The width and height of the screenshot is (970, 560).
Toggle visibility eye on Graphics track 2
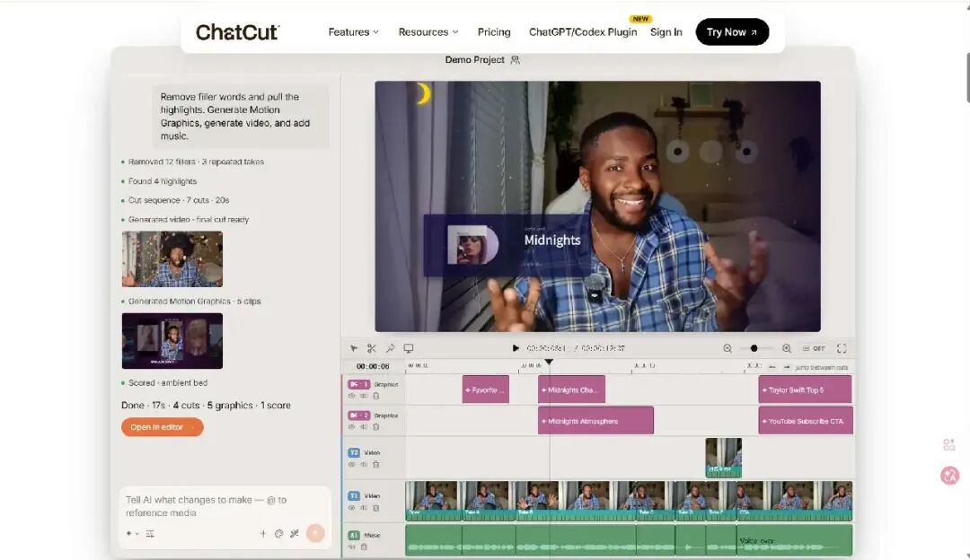click(352, 426)
